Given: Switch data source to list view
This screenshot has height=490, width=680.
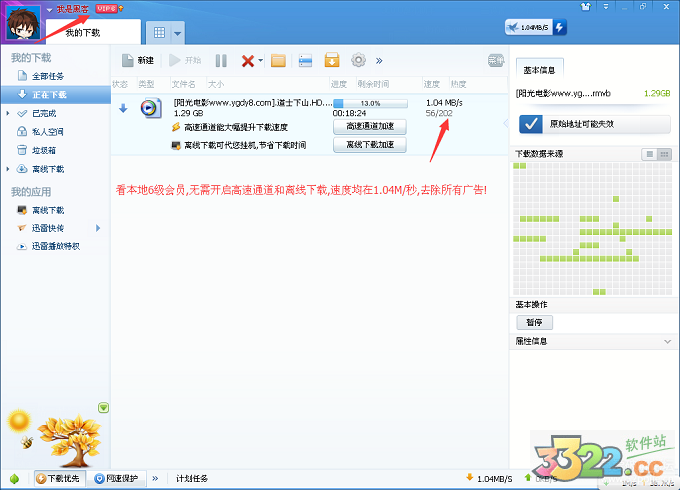Looking at the screenshot, I should point(649,154).
